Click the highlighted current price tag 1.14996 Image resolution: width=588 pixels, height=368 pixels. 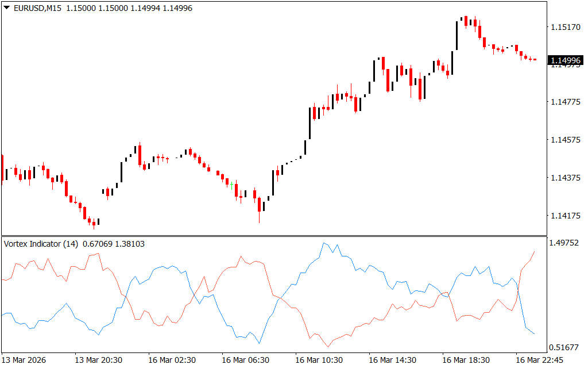click(565, 60)
